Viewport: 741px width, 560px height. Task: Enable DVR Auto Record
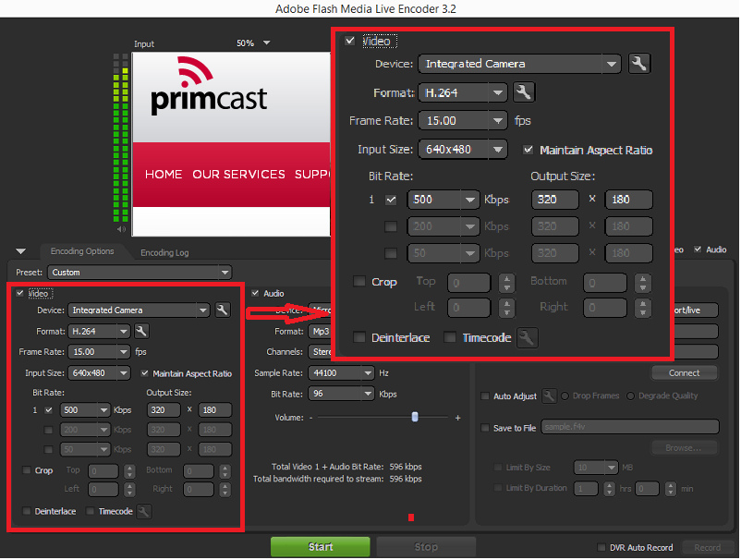[x=601, y=547]
